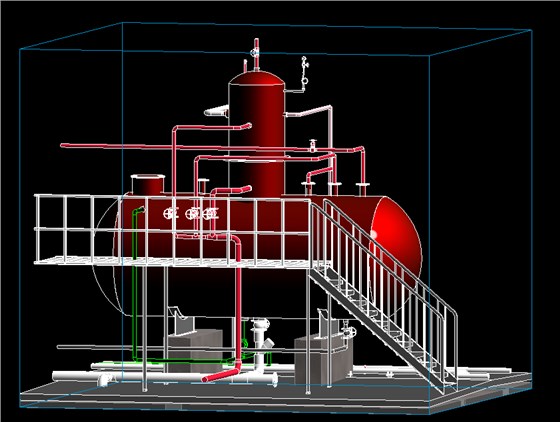Screen dimensions: 560x422
Task: Select the tall vertical red tower vessel
Action: (256, 136)
